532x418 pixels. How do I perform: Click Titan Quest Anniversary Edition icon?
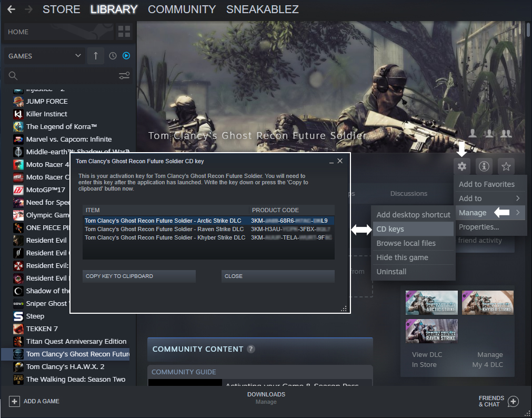pos(18,341)
